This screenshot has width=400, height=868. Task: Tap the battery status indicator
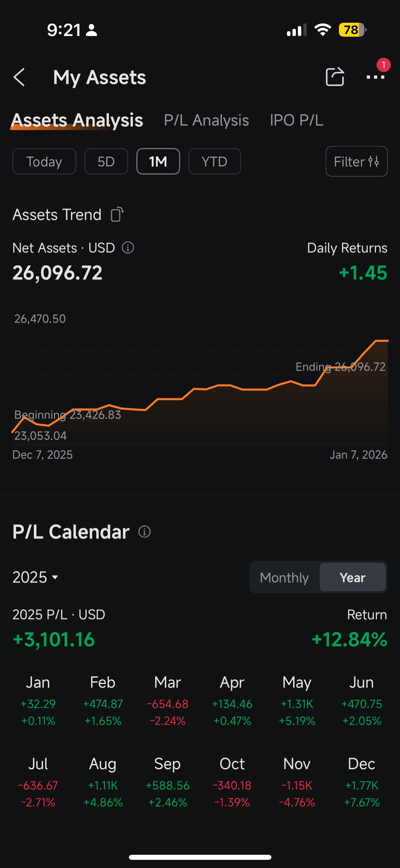tap(353, 30)
